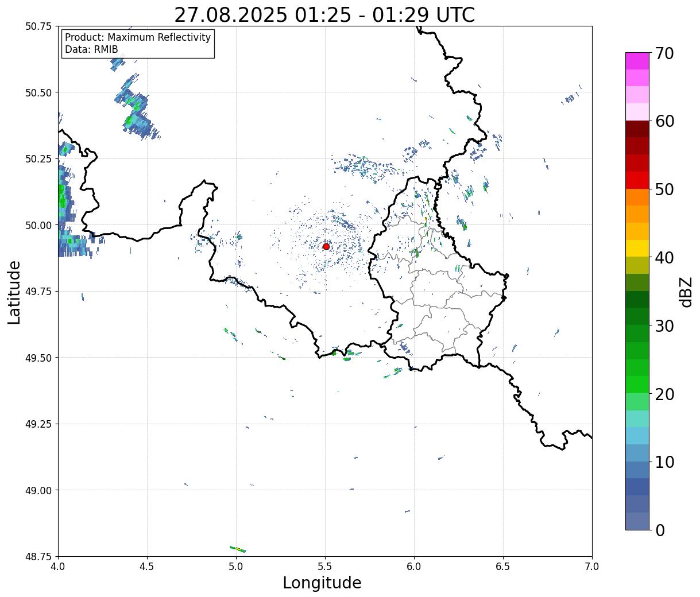Click the colorbar tick label 30
The height and width of the screenshot is (597, 700).
click(664, 326)
